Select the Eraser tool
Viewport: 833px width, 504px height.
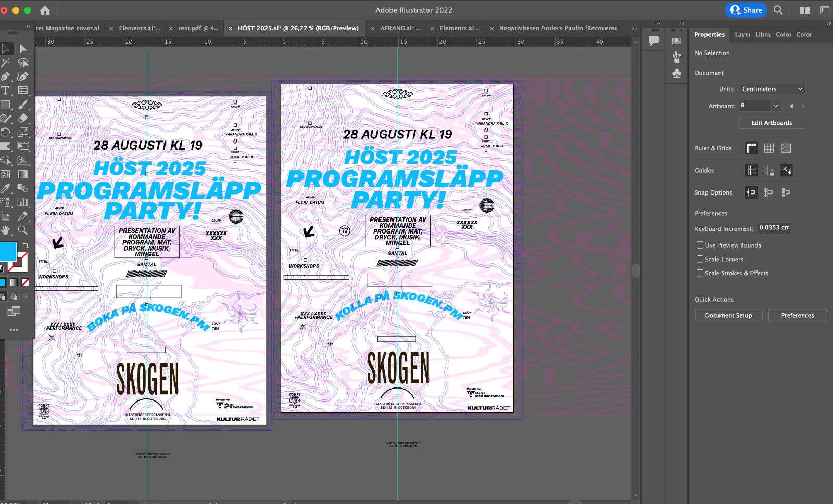tap(23, 119)
